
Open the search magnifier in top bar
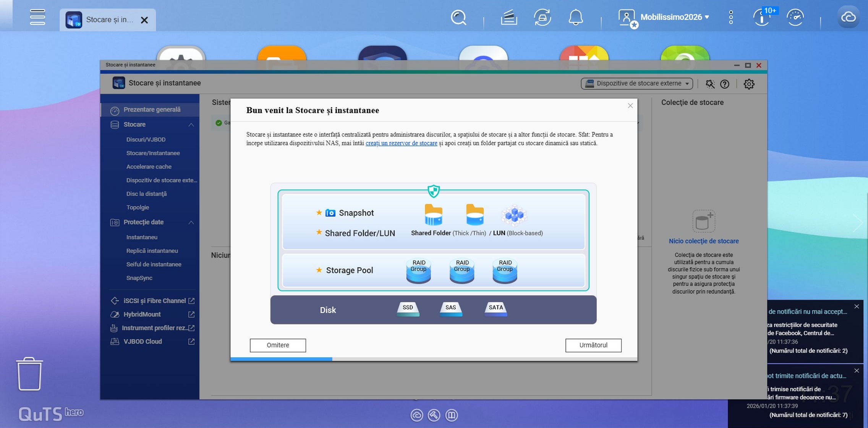pos(458,18)
